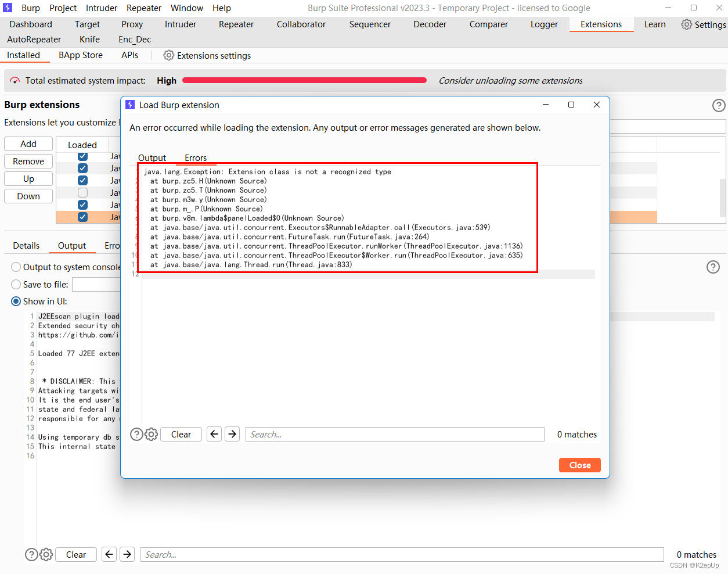Open help icon beside Burp extensions heading
The height and width of the screenshot is (574, 728).
click(719, 105)
